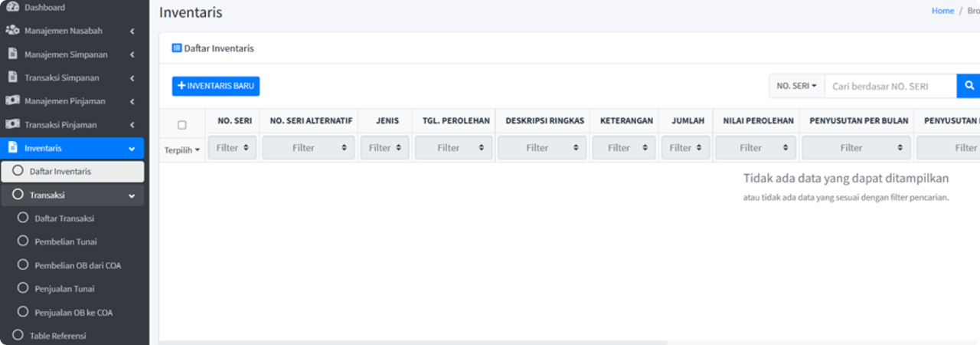Select the Pembelian Tunai circle item

coord(23,242)
